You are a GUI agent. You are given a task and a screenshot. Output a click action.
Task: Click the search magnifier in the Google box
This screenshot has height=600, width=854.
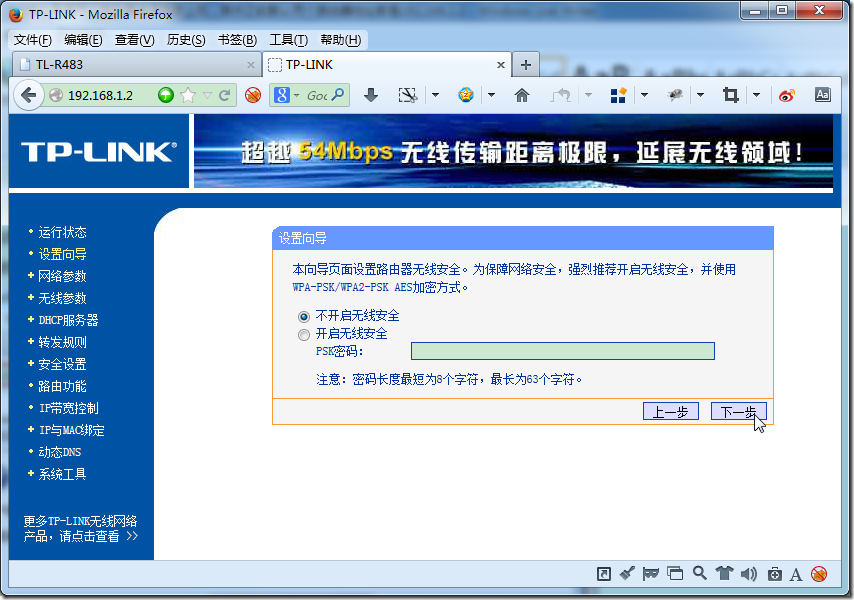(338, 95)
